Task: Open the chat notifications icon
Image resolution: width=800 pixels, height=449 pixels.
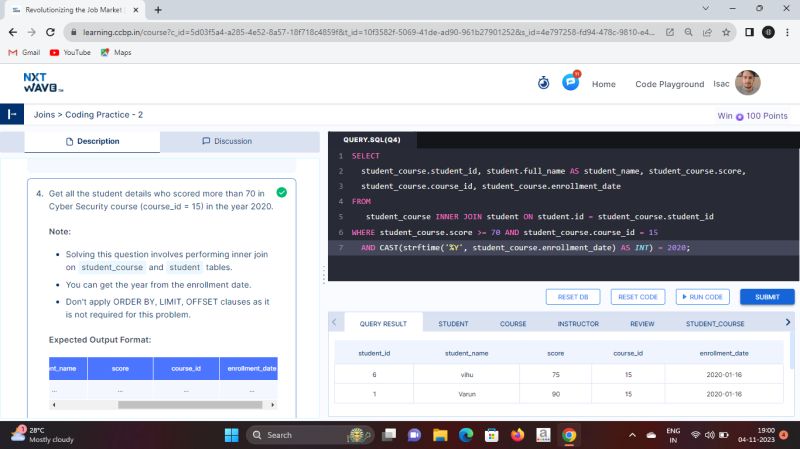Action: pos(570,83)
